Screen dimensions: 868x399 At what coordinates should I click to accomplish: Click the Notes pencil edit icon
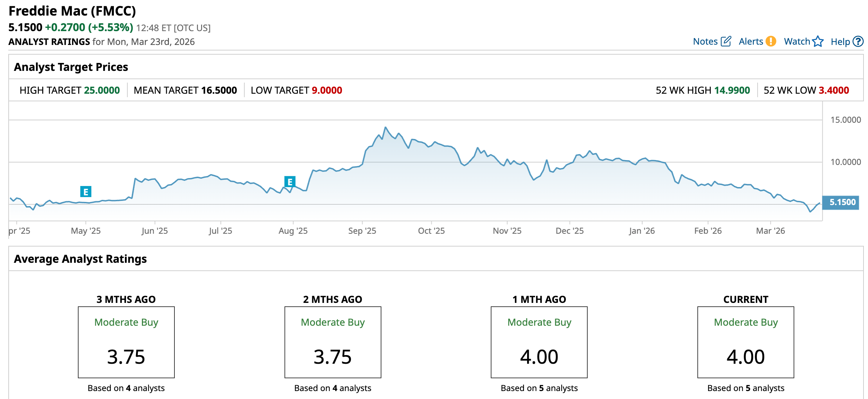(726, 41)
